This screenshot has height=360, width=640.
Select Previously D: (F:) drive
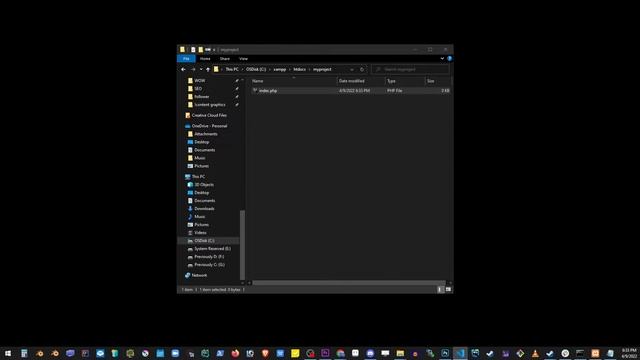coord(209,257)
